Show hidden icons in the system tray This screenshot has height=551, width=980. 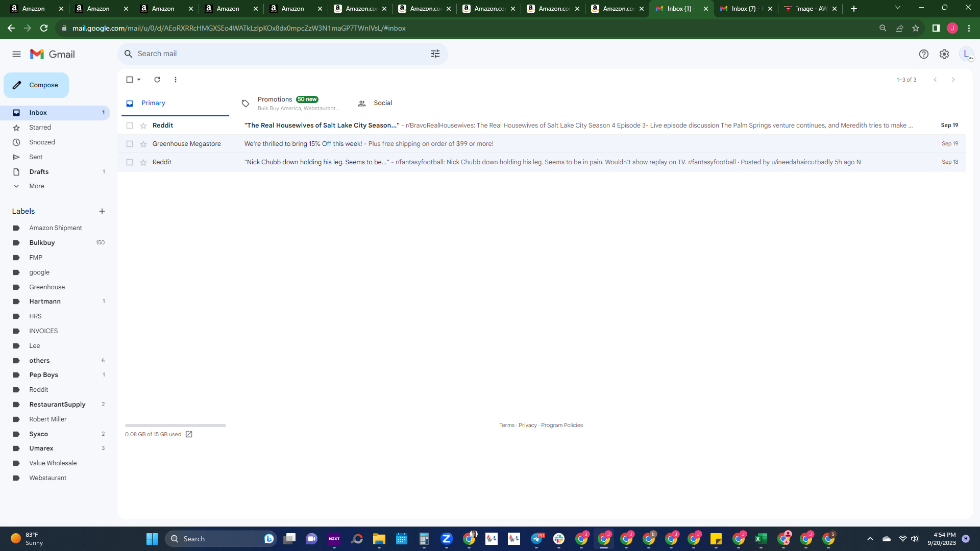click(870, 539)
